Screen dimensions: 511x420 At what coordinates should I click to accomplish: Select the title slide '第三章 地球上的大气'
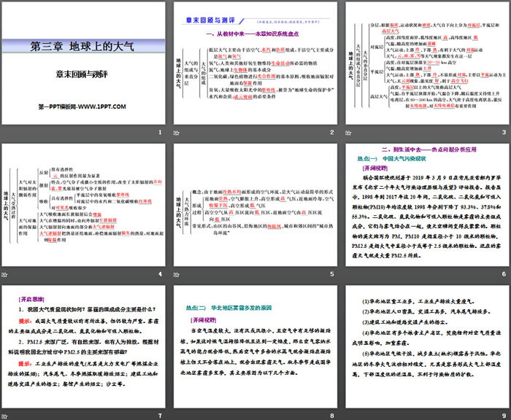pyautogui.click(x=83, y=63)
